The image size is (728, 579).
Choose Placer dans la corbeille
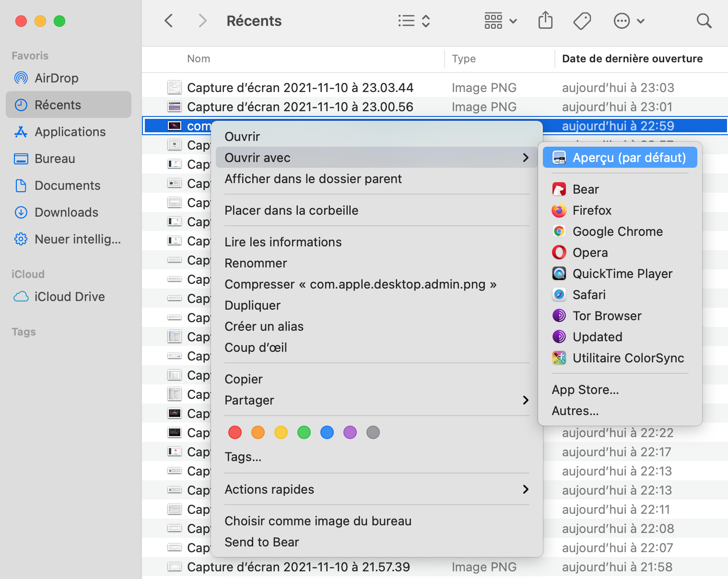pyautogui.click(x=376, y=210)
